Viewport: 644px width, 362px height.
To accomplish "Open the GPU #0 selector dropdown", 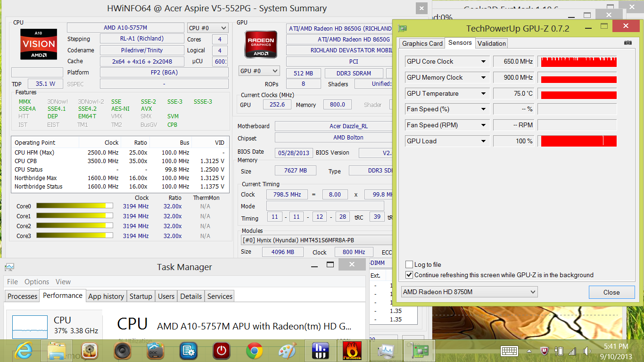I will (259, 71).
